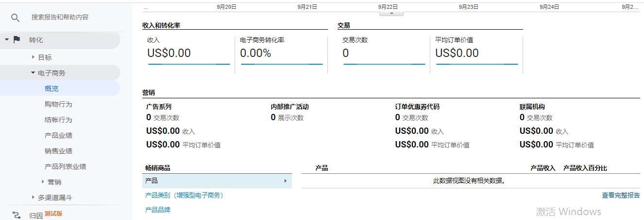This screenshot has width=644, height=220.
Task: Collapse the 转化 section arrow
Action: (x=7, y=39)
